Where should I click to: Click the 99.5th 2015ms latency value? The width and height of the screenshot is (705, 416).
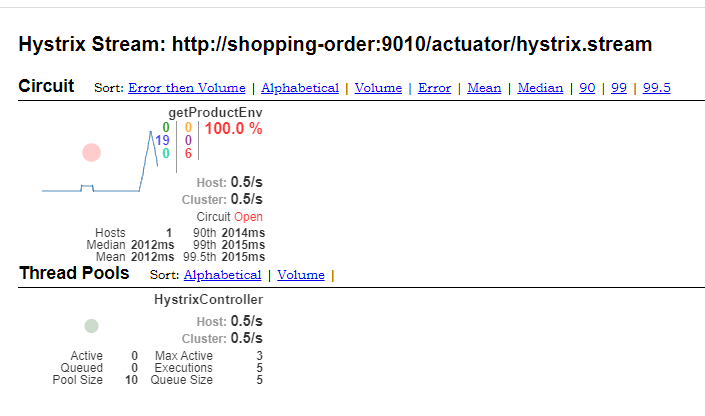point(243,257)
